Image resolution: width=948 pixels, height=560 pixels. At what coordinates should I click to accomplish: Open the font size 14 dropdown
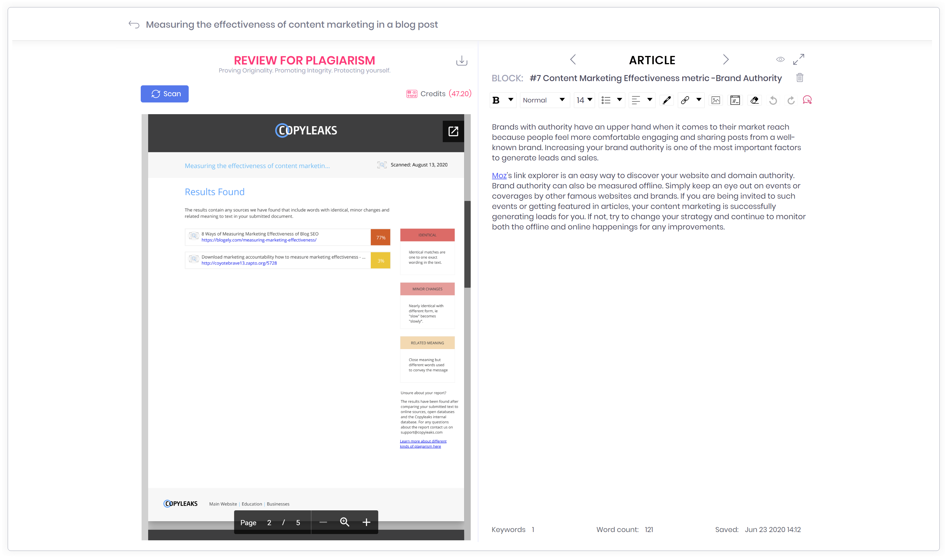click(x=584, y=100)
